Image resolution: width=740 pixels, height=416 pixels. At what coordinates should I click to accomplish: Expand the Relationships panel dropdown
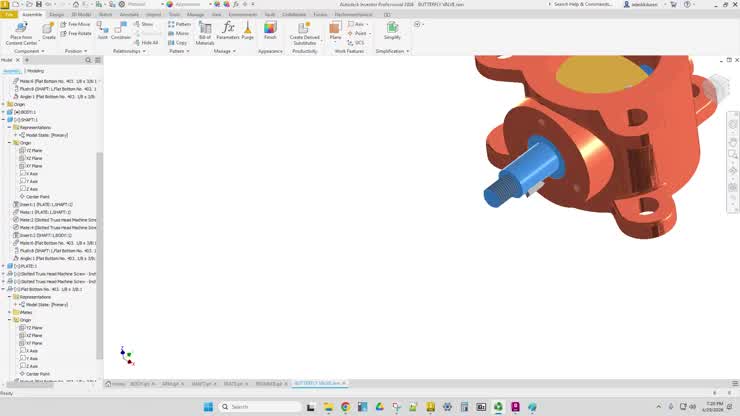pyautogui.click(x=129, y=51)
